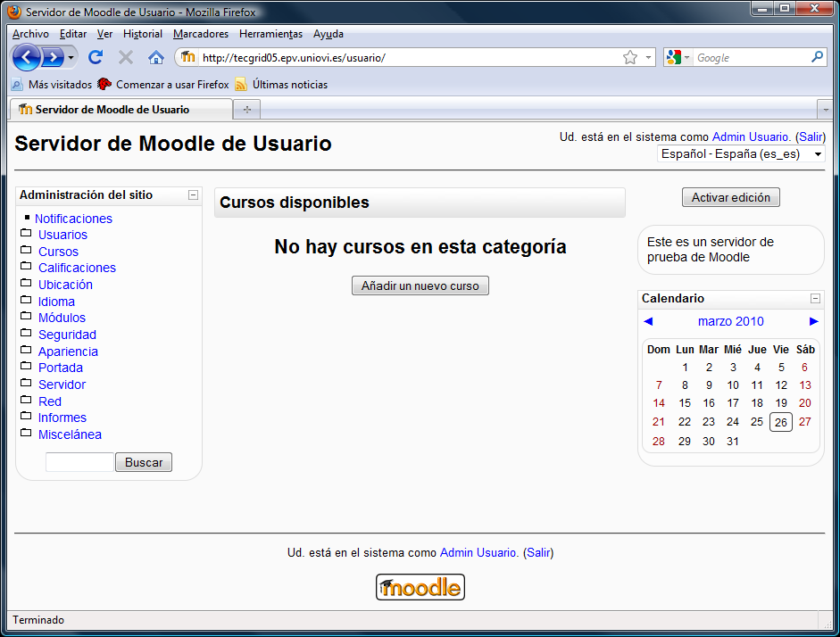Focus the Google search box
Image resolution: width=840 pixels, height=637 pixels.
click(751, 57)
